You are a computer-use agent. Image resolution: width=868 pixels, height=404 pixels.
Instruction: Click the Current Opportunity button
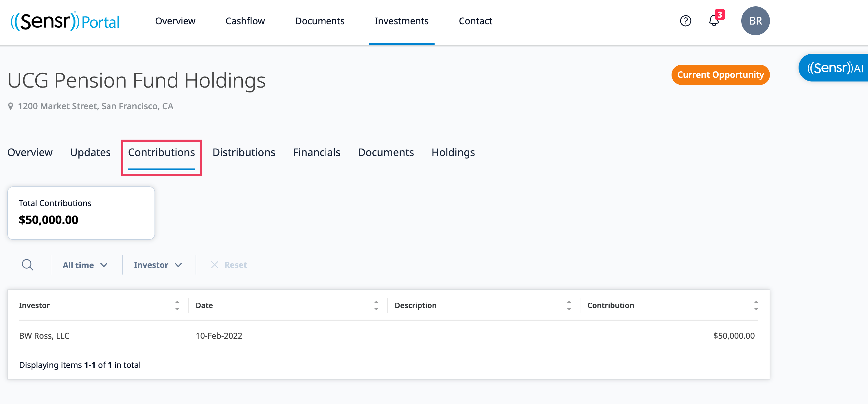[x=720, y=75]
